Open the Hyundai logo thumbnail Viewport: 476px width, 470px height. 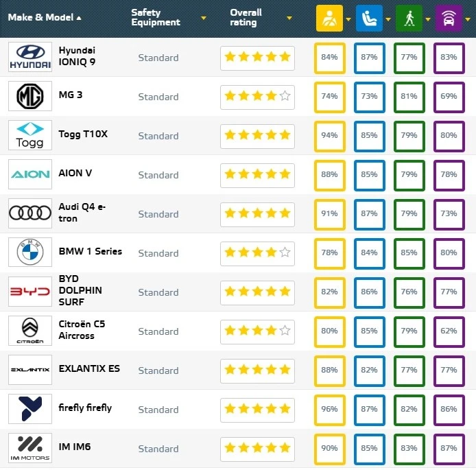[x=30, y=57]
